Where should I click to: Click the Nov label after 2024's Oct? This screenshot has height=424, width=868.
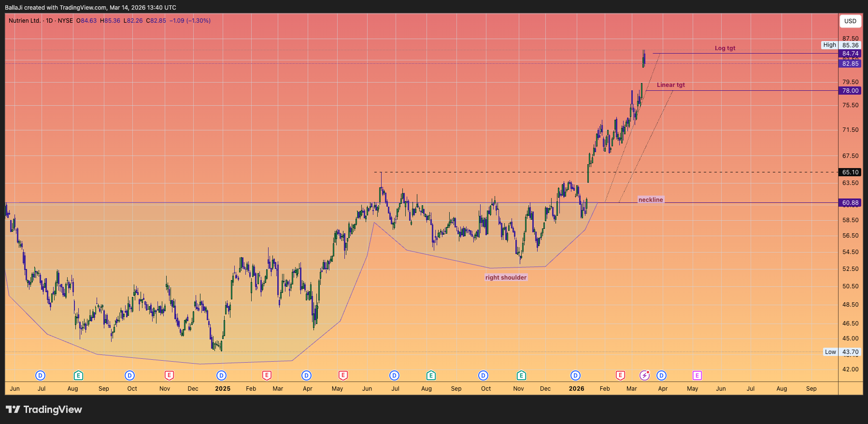(165, 389)
